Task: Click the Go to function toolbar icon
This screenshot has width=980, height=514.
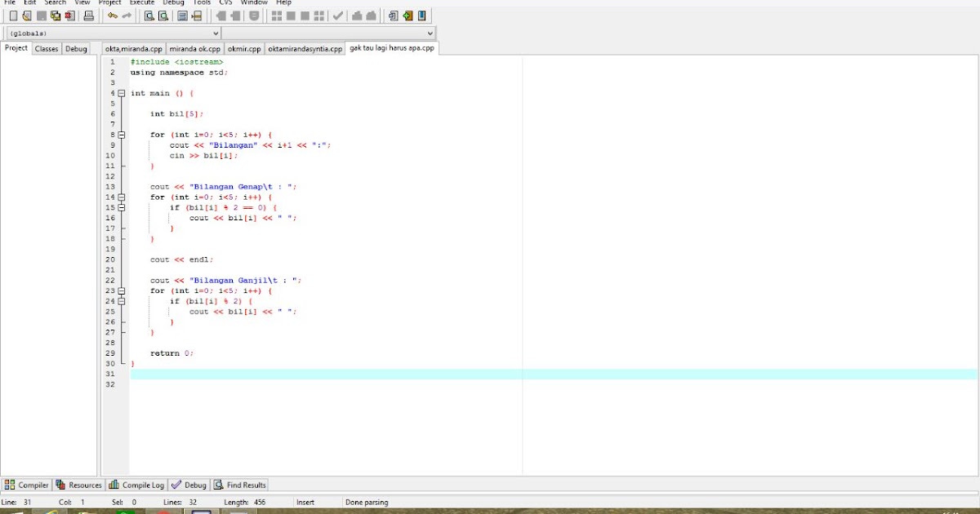Action: coord(183,16)
